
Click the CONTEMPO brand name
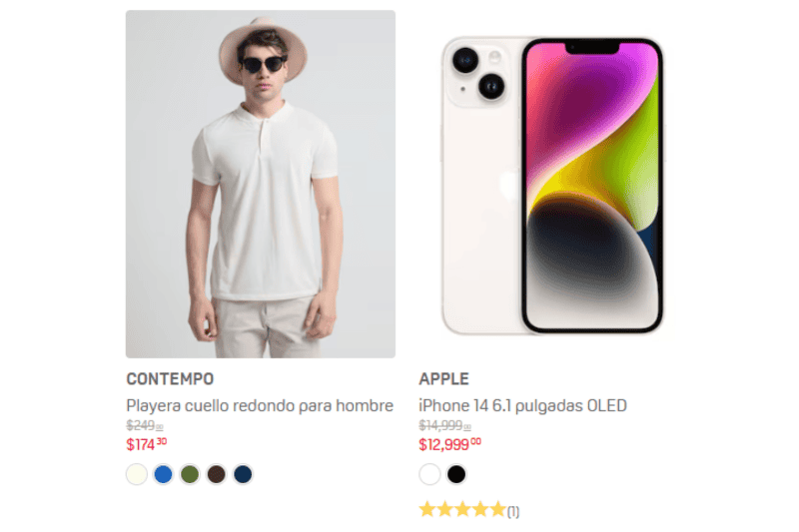pyautogui.click(x=170, y=378)
